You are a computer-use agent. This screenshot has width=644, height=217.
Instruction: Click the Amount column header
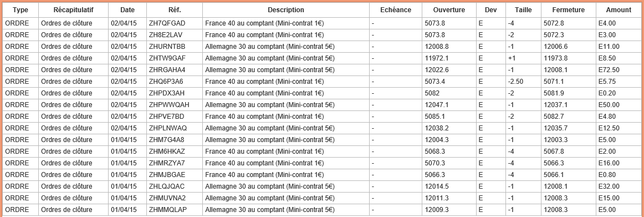tap(619, 11)
